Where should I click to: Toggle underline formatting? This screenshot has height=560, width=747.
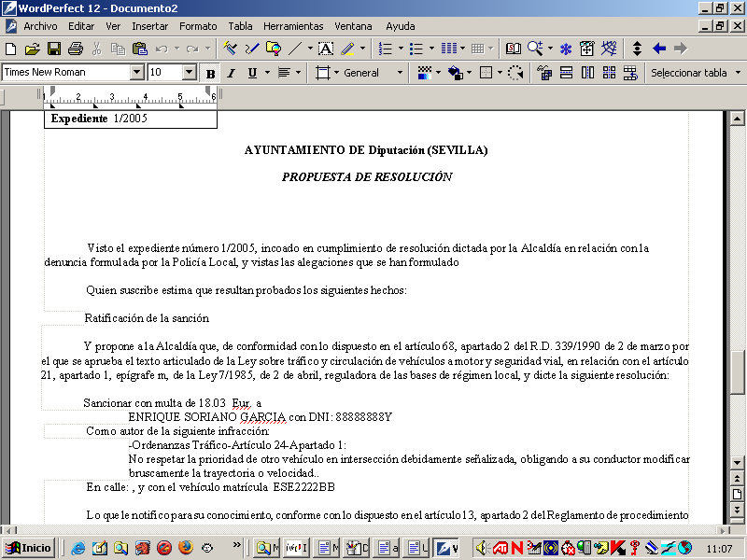tap(251, 72)
